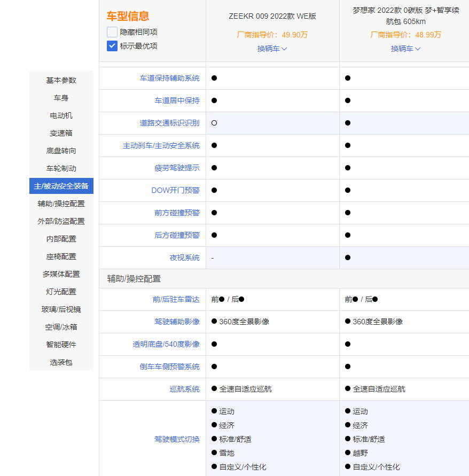Viewport: 469px width, 476px height.
Task: Select 辅助/操控配置 in sidebar
Action: (61, 204)
